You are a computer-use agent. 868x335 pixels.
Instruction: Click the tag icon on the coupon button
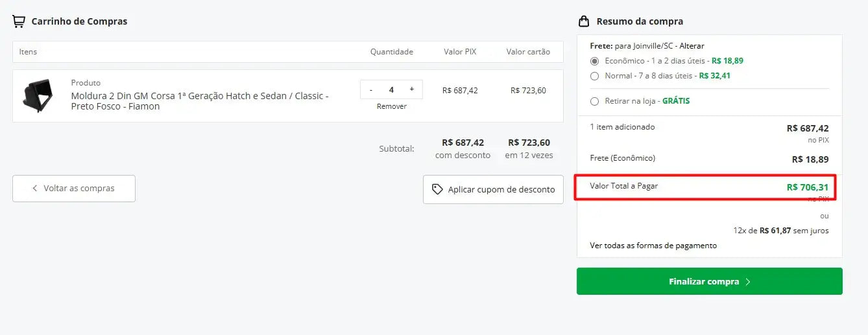coord(438,189)
